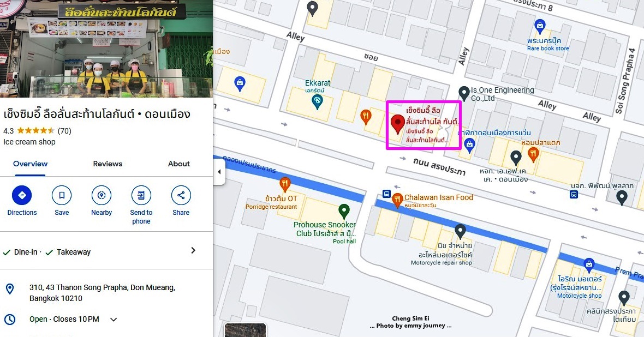Click Prohouse Snooker Club green pin
Image resolution: width=644 pixels, height=337 pixels.
[x=344, y=212]
